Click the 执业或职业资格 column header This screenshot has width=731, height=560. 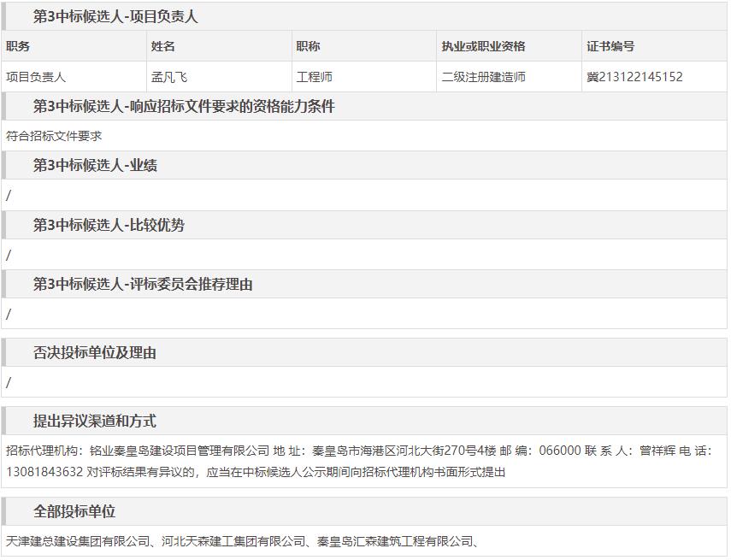[483, 46]
